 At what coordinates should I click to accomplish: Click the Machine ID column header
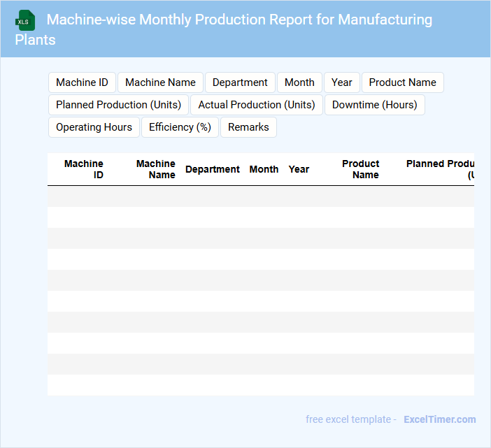[84, 169]
